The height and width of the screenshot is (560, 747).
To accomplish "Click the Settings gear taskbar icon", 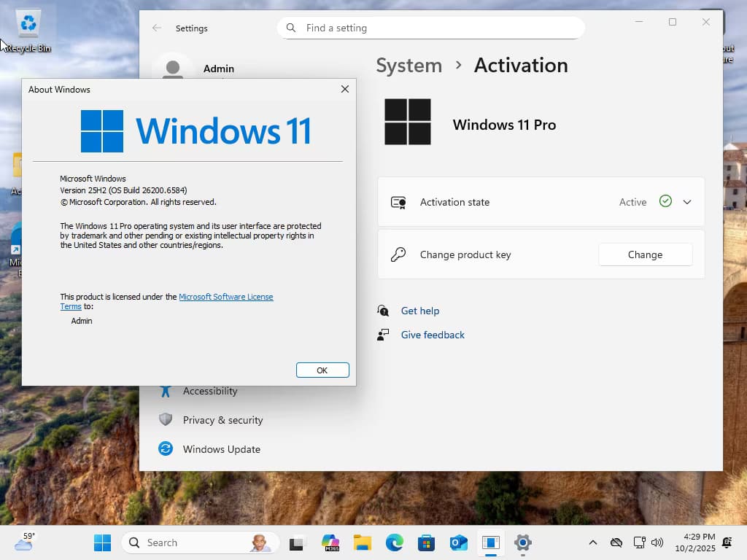I will (x=522, y=542).
